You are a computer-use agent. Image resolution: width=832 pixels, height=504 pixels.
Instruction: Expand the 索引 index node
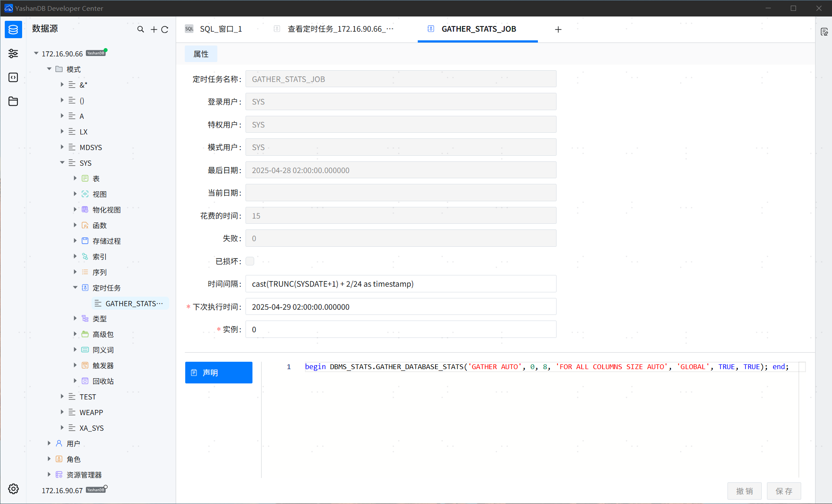[x=75, y=256]
